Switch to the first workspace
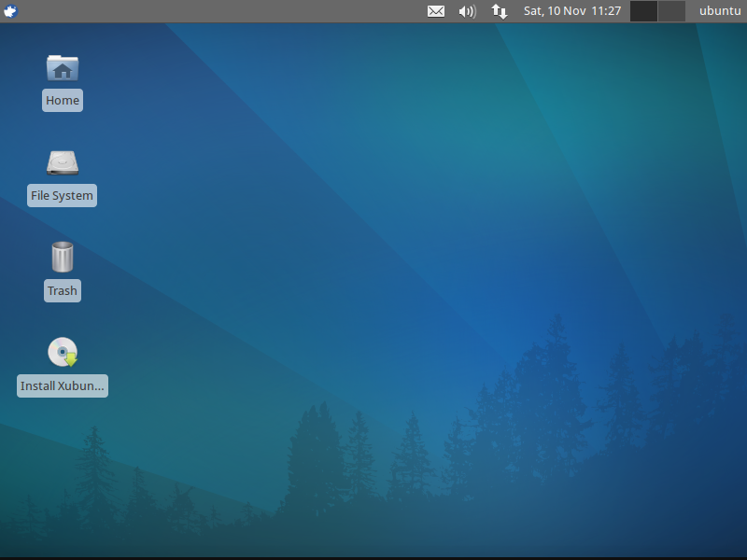The height and width of the screenshot is (560, 747). [644, 11]
